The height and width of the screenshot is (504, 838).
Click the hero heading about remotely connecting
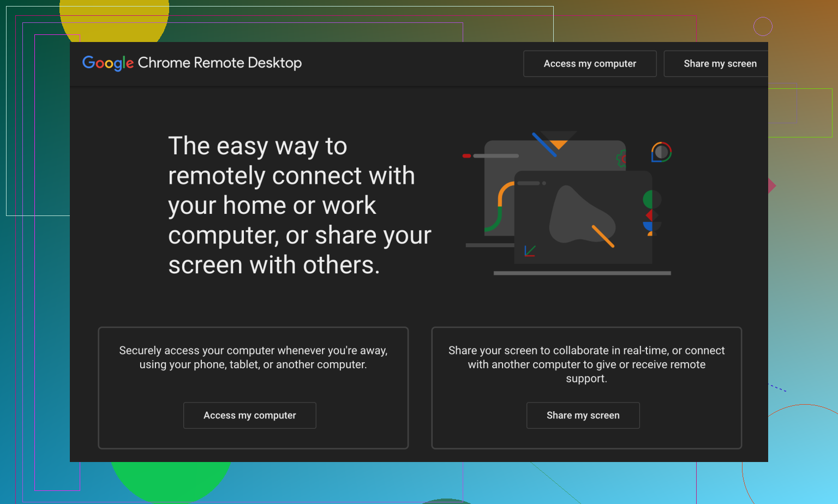299,206
